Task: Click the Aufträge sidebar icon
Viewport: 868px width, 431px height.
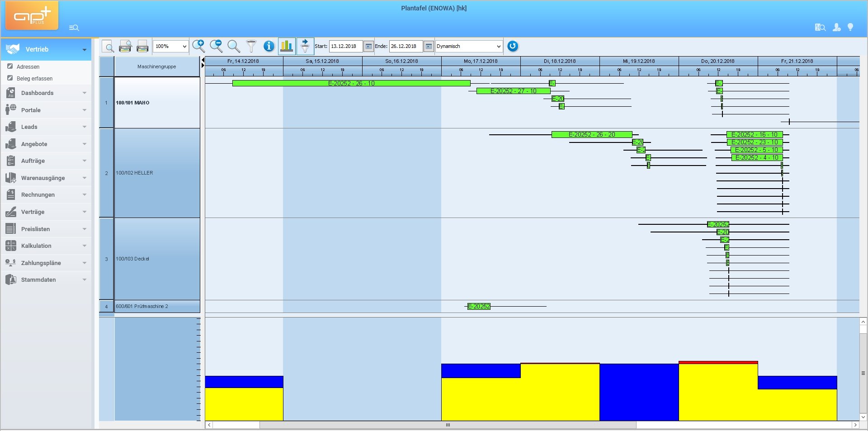Action: pos(11,161)
